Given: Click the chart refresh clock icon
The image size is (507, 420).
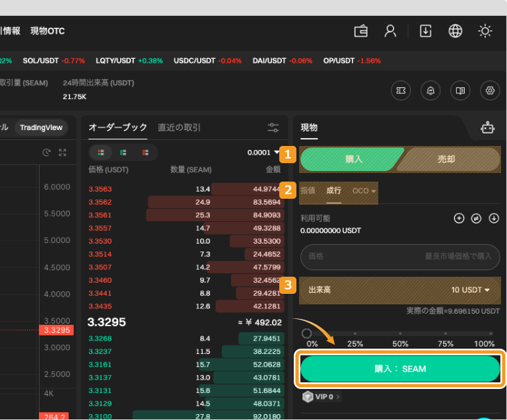Looking at the screenshot, I should pyautogui.click(x=47, y=153).
